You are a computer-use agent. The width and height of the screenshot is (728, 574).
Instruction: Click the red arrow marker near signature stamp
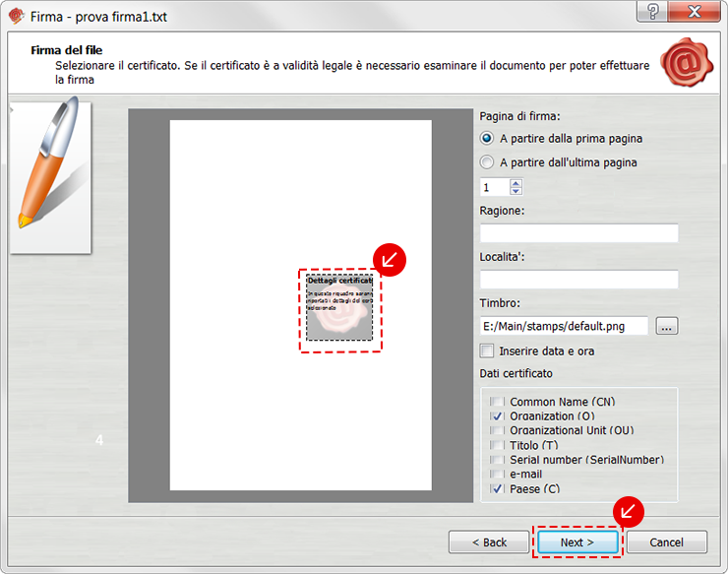click(390, 258)
